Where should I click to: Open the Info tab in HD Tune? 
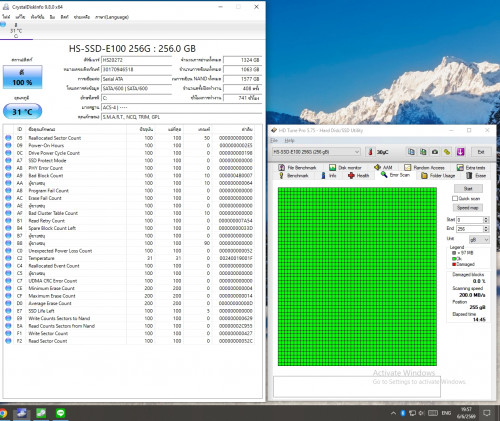pyautogui.click(x=329, y=175)
